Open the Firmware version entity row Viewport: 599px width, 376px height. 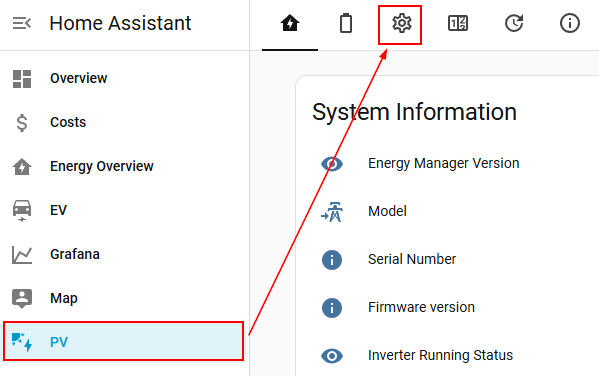(x=421, y=307)
